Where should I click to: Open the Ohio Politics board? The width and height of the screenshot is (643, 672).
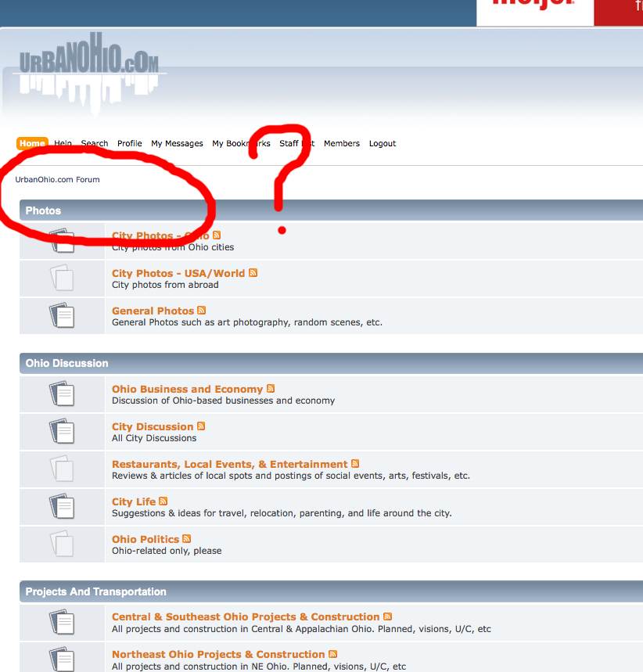click(x=145, y=539)
